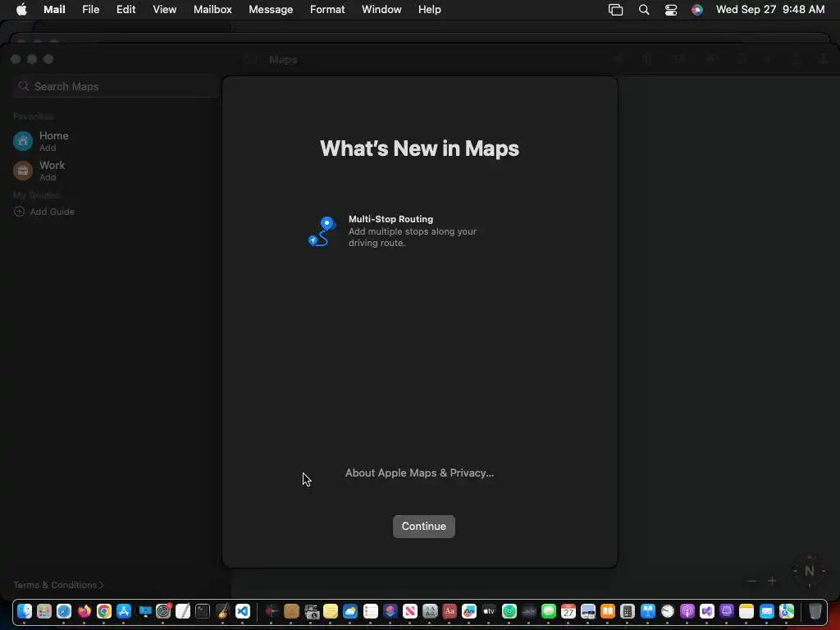Open Stickies from the Dock
Image resolution: width=840 pixels, height=630 pixels.
click(331, 611)
